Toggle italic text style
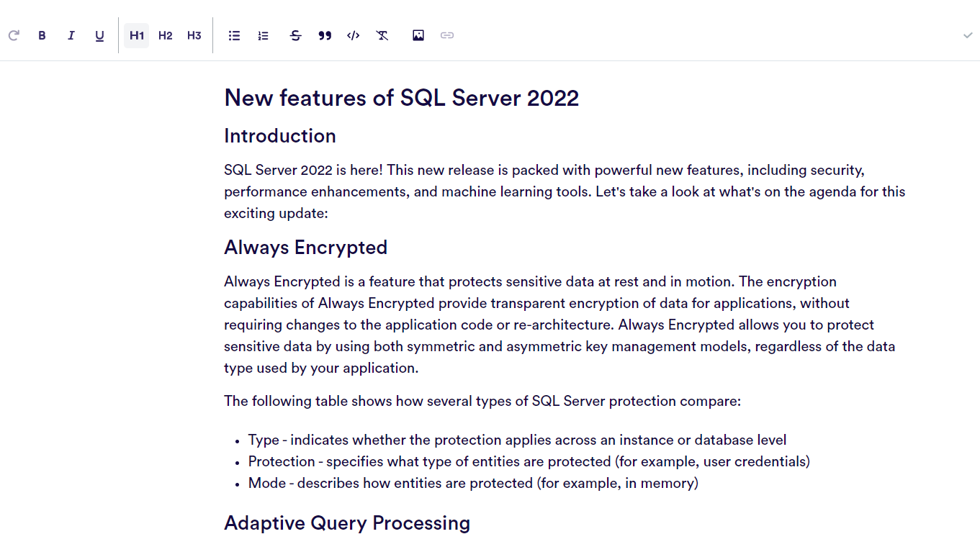 point(71,35)
